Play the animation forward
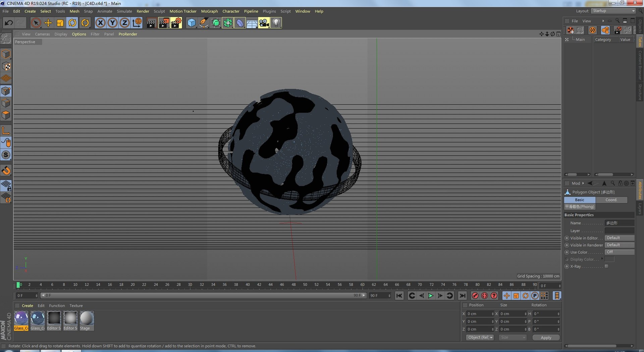The width and height of the screenshot is (644, 352). pyautogui.click(x=431, y=296)
